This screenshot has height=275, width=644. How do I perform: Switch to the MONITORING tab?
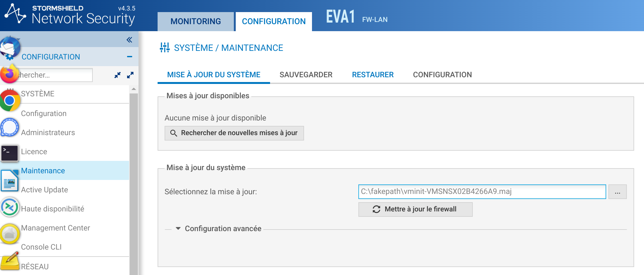click(x=195, y=21)
